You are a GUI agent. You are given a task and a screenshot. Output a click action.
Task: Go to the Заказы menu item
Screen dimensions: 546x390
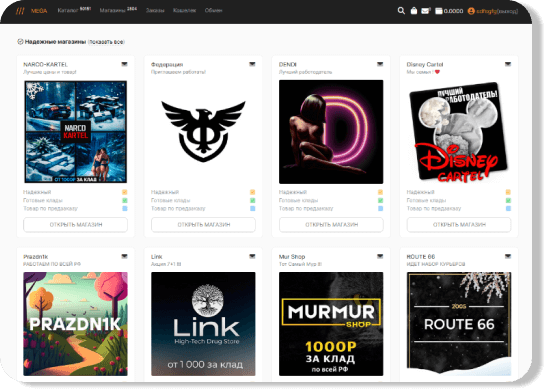click(x=155, y=11)
